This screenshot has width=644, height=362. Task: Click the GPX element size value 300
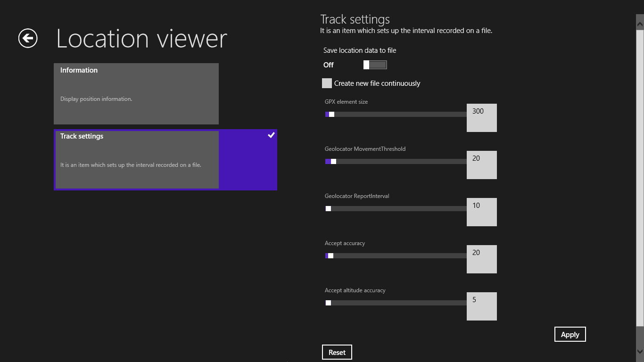click(482, 118)
